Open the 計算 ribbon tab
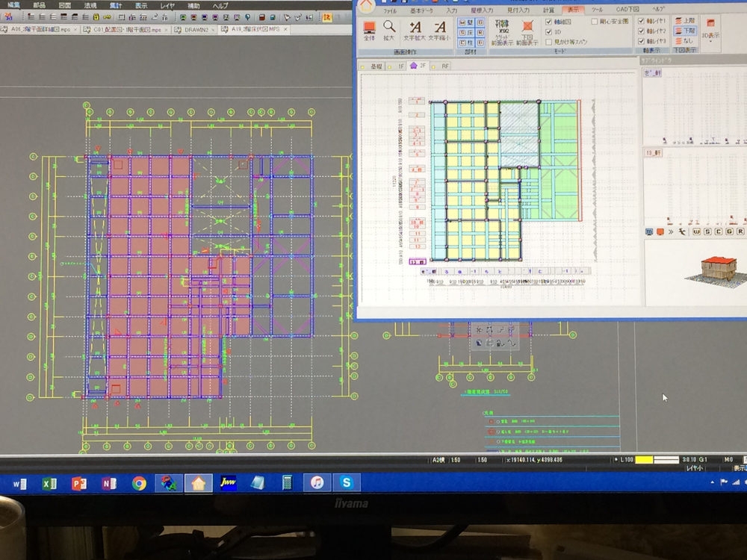Screen dimensions: 747x560 (549, 10)
